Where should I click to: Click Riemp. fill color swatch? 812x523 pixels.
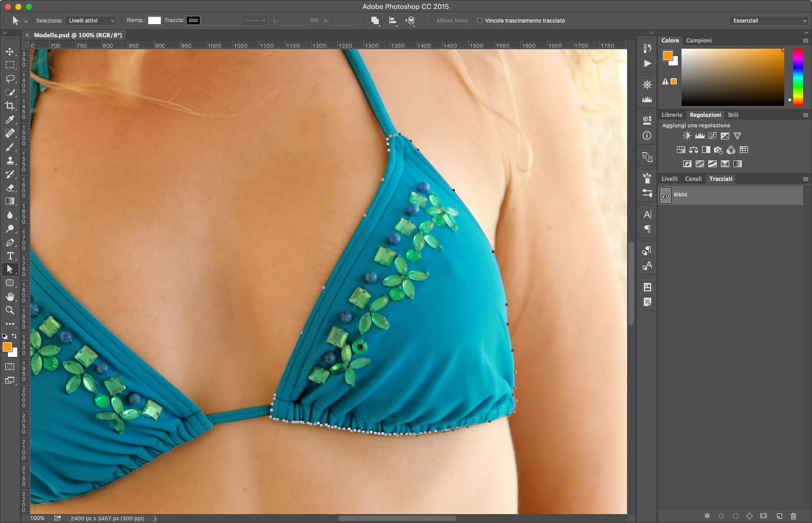tap(154, 20)
